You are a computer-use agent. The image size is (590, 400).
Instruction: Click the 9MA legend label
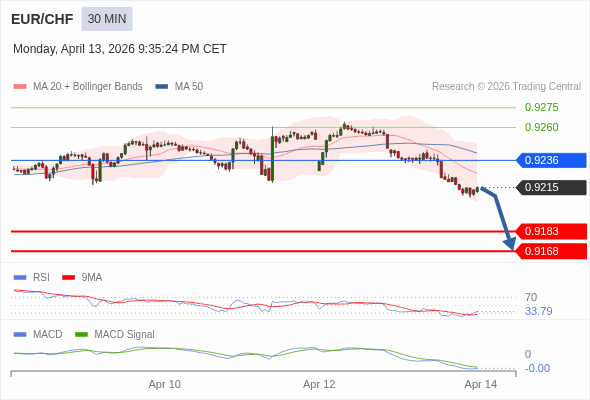pos(92,278)
